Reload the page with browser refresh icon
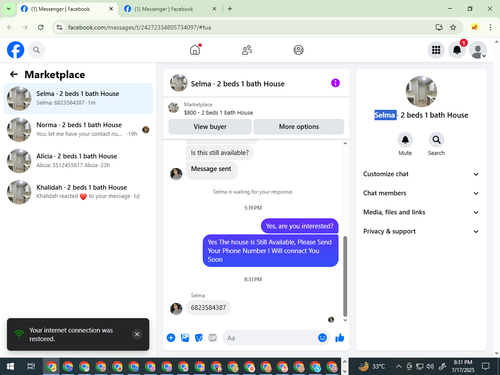 (x=41, y=27)
